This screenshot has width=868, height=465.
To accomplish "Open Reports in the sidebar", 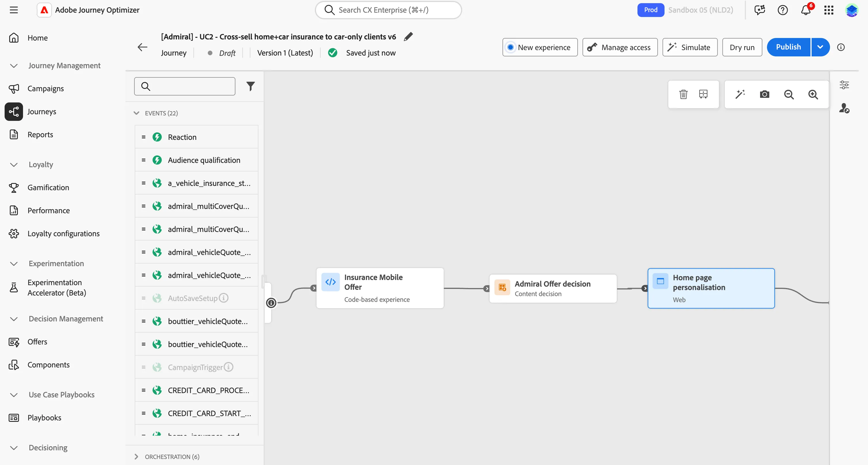I will (x=40, y=134).
